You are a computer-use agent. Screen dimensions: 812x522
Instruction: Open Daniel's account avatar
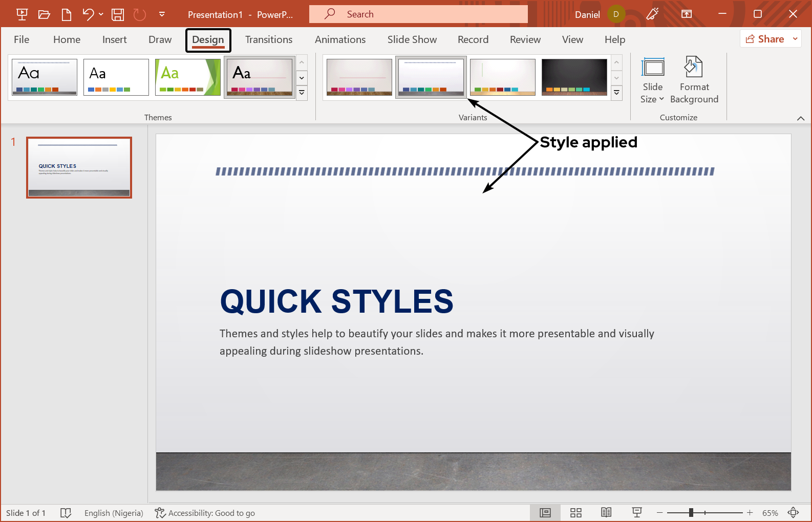click(x=616, y=14)
